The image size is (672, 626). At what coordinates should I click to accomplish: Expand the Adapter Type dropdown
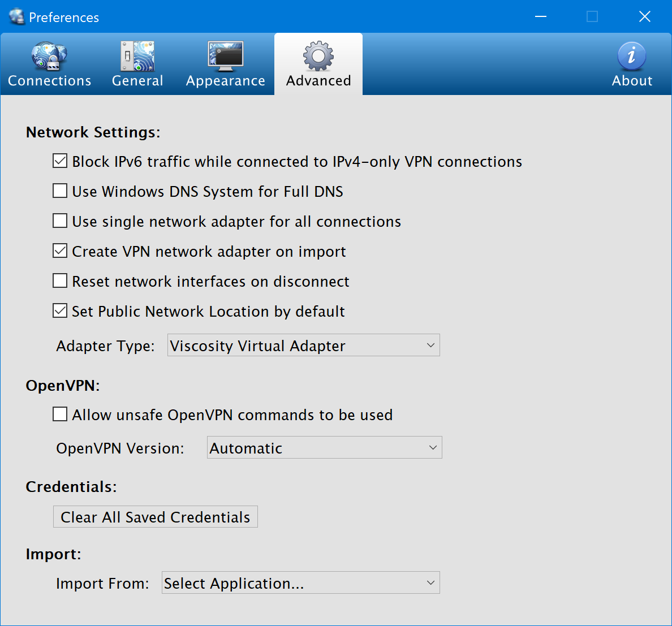point(304,346)
